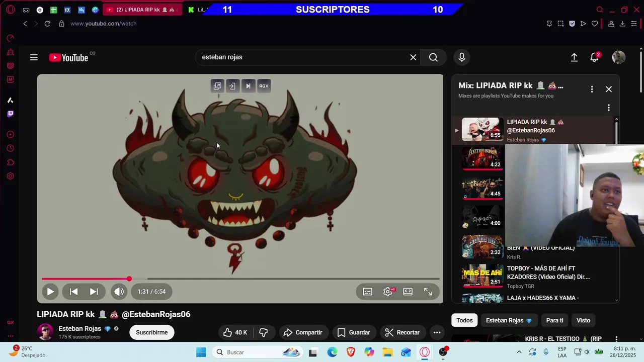This screenshot has width=644, height=362.
Task: Open Opera downloads icon
Action: (622, 24)
